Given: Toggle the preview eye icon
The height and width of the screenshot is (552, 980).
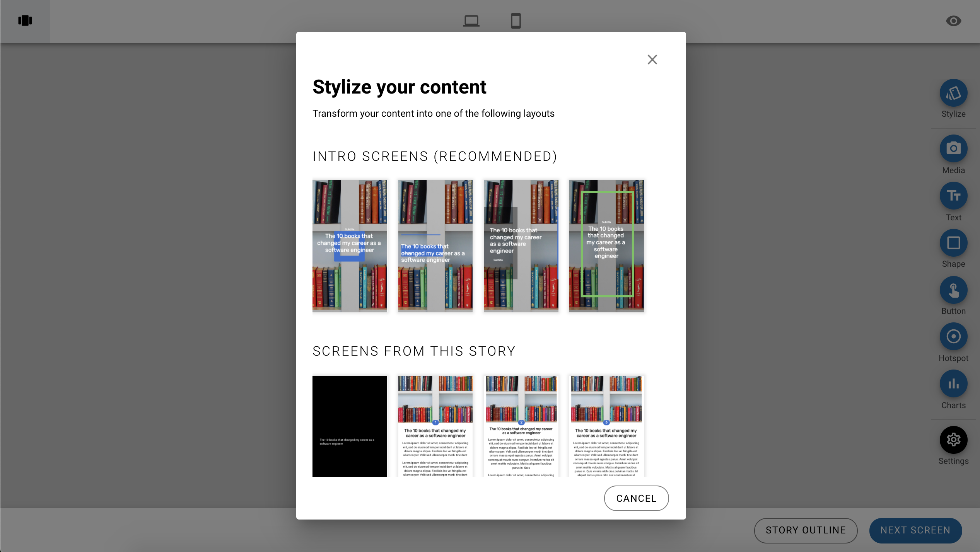Looking at the screenshot, I should tap(953, 21).
